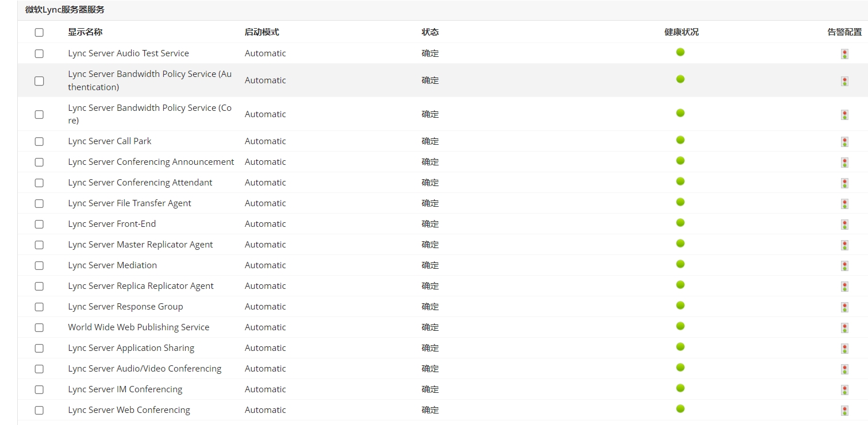
Task: Click Lync Server Front-End name
Action: (112, 224)
